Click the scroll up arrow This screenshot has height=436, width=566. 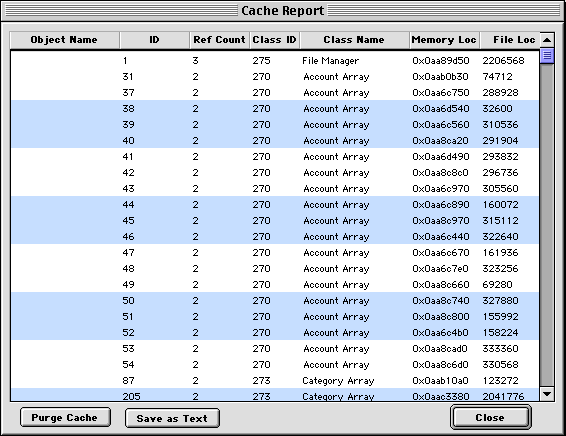pyautogui.click(x=547, y=40)
